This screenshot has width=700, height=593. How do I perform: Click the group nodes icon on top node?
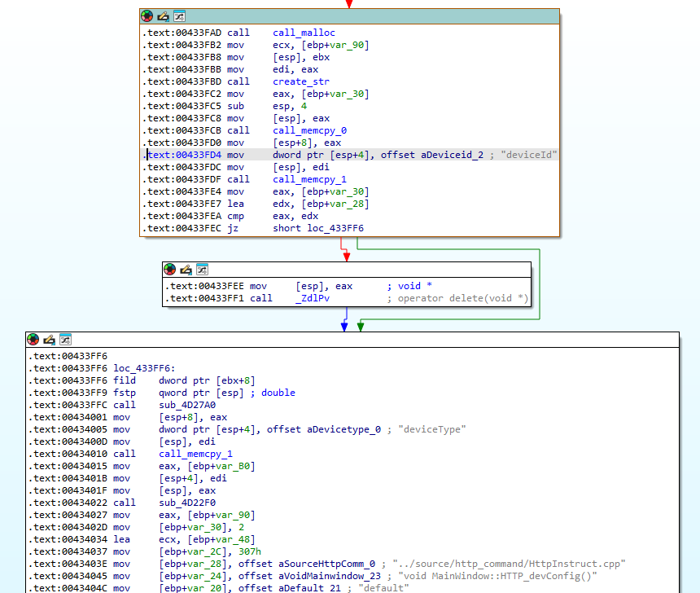click(179, 16)
